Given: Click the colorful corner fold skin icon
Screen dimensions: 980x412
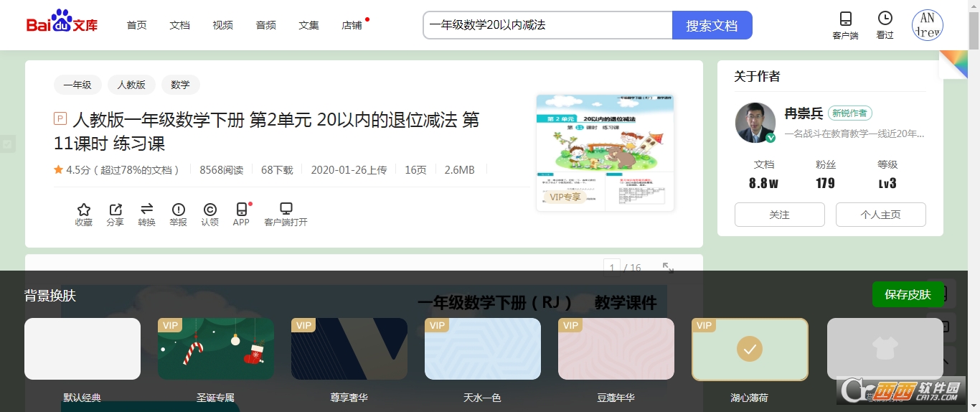Looking at the screenshot, I should click(953, 65).
